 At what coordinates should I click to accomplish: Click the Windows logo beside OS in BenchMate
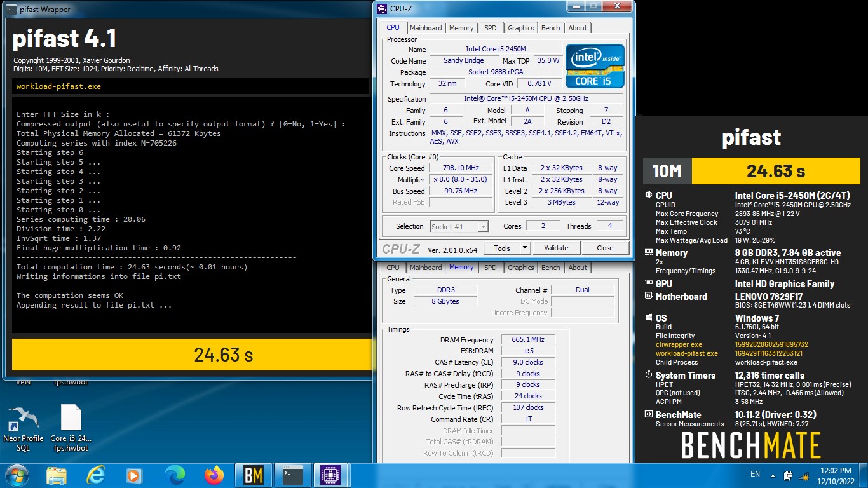(x=648, y=318)
